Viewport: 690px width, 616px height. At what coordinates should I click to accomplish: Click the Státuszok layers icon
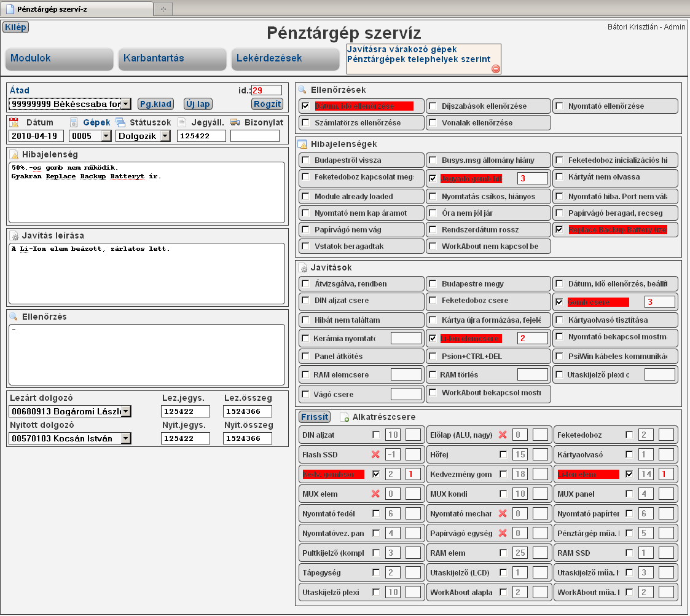click(x=120, y=122)
